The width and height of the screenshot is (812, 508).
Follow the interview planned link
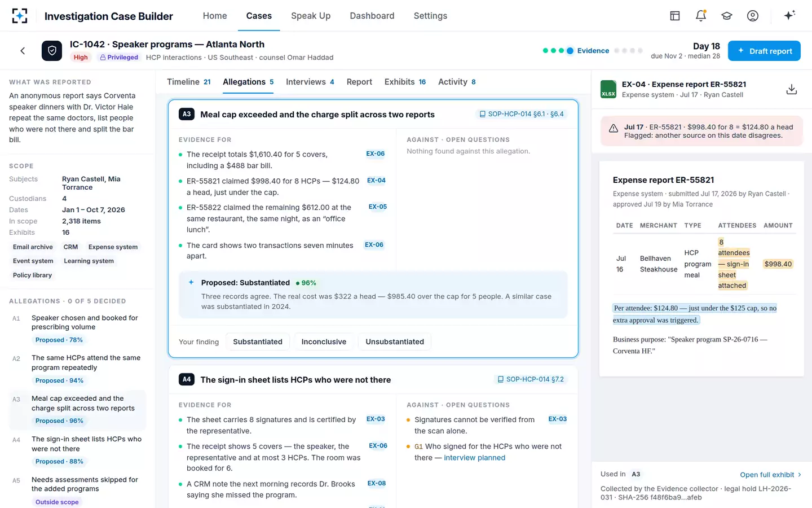tap(474, 458)
